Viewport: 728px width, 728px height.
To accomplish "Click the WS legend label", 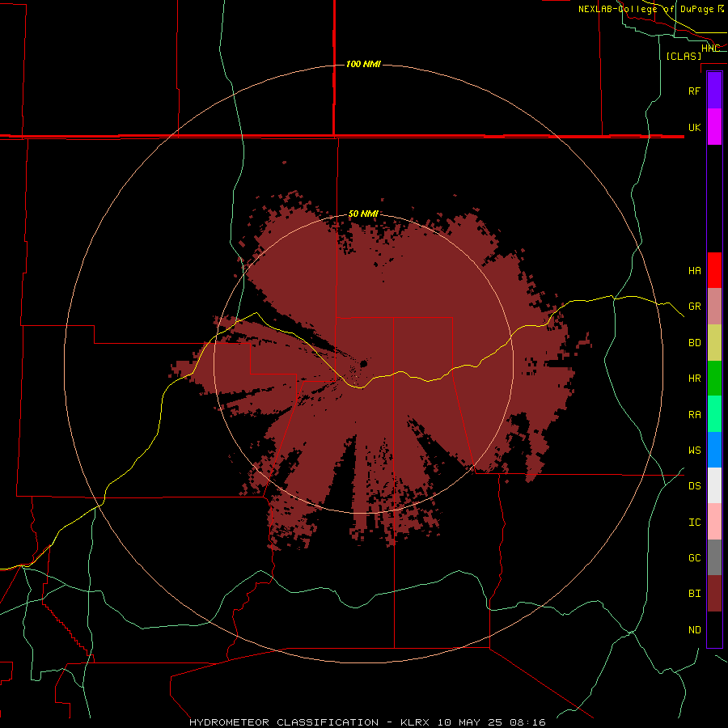I will click(x=694, y=451).
